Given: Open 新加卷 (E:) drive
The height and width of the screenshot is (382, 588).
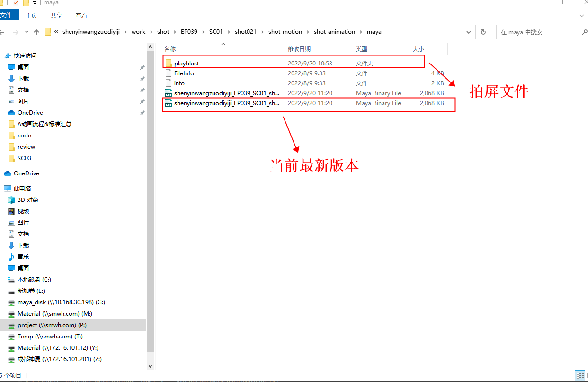Looking at the screenshot, I should click(x=31, y=291).
